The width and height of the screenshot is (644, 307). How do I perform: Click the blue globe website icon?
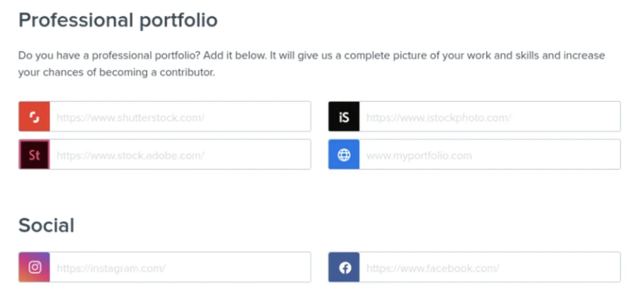point(344,155)
